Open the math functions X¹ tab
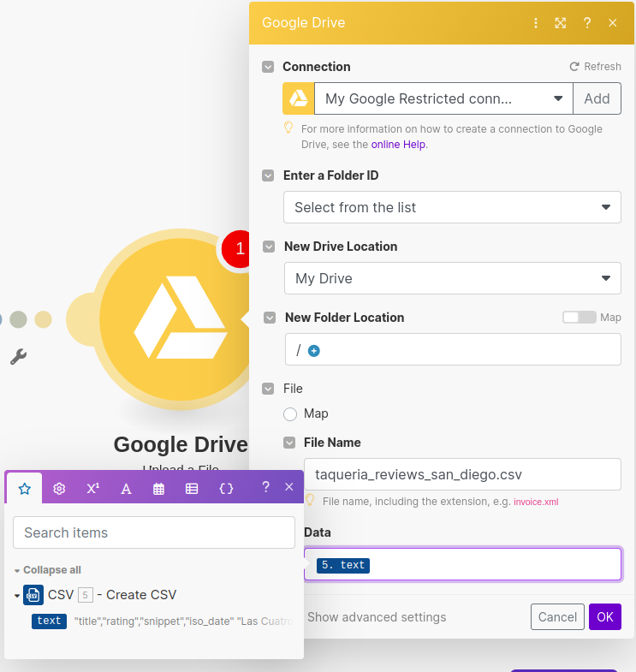 tap(92, 489)
